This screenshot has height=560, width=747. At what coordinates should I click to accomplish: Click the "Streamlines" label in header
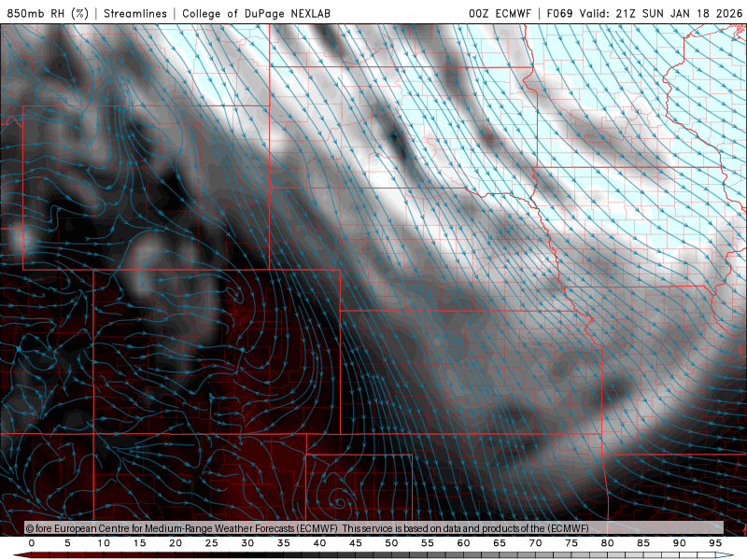[x=135, y=13]
